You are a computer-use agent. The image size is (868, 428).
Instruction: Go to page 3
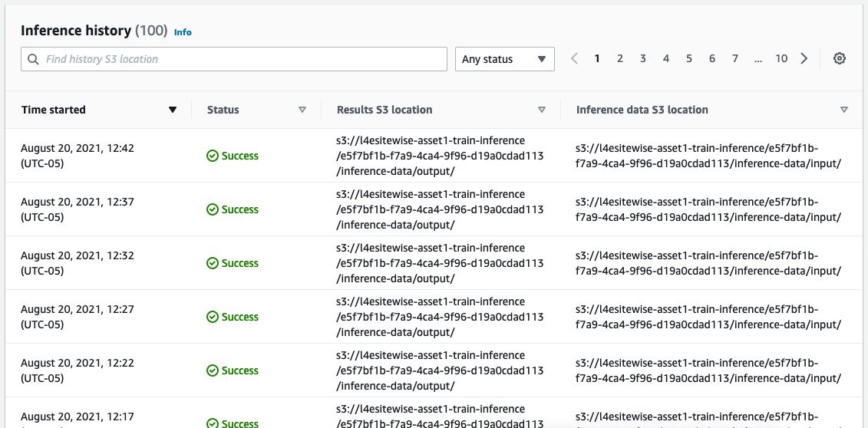[x=642, y=58]
